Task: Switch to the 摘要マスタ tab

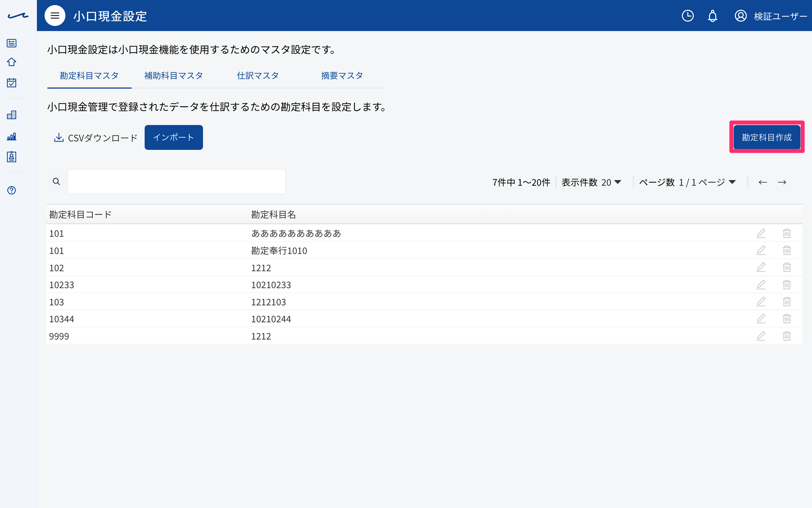Action: 342,76
